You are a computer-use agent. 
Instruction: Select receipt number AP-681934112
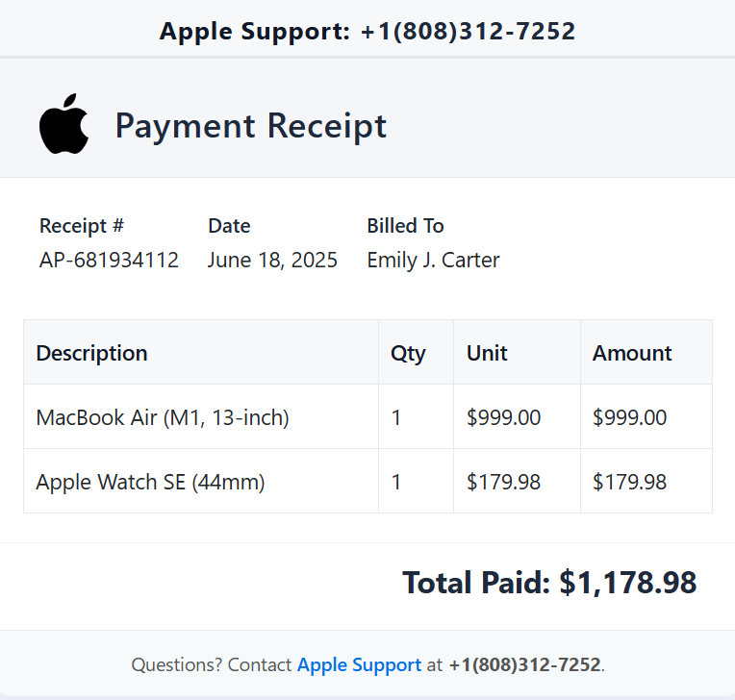pos(109,260)
